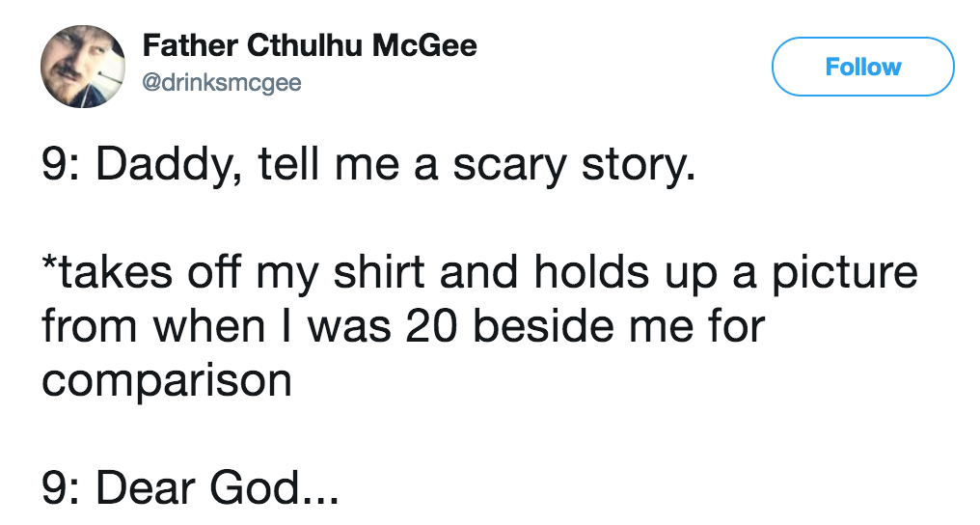Select the line "9: Dear God..."
Image resolution: width=980 pixels, height=525 pixels.
coord(190,490)
